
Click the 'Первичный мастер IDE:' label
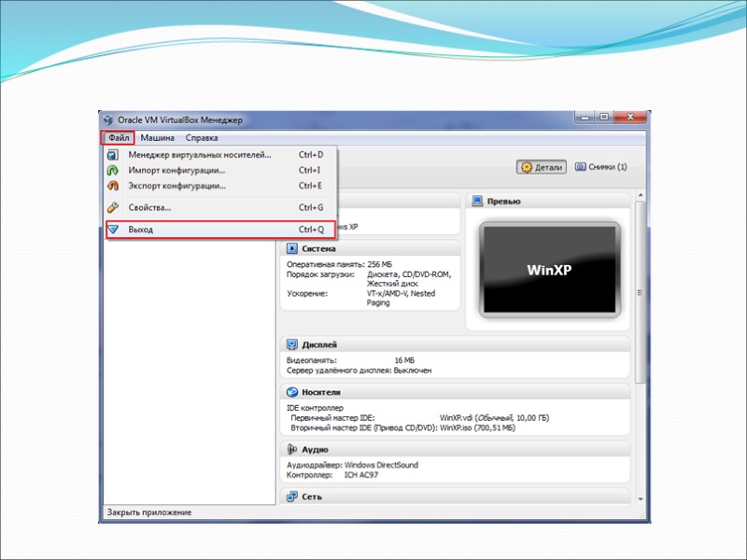click(x=332, y=418)
